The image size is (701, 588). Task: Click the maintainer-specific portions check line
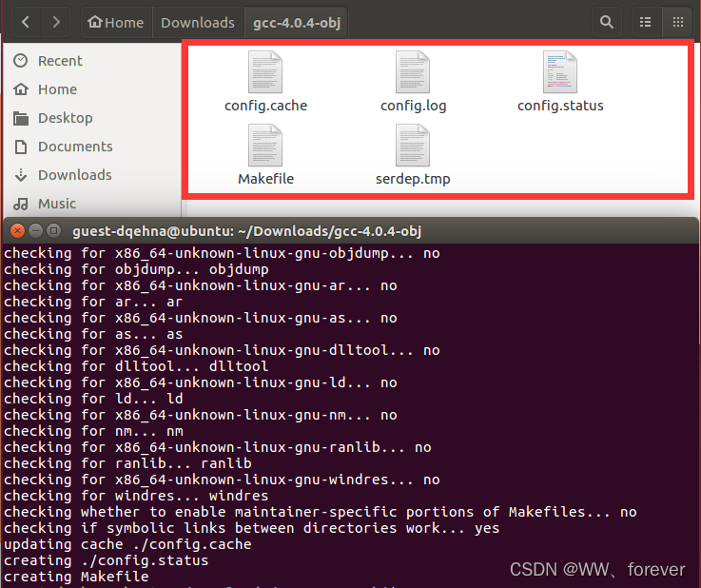click(321, 513)
